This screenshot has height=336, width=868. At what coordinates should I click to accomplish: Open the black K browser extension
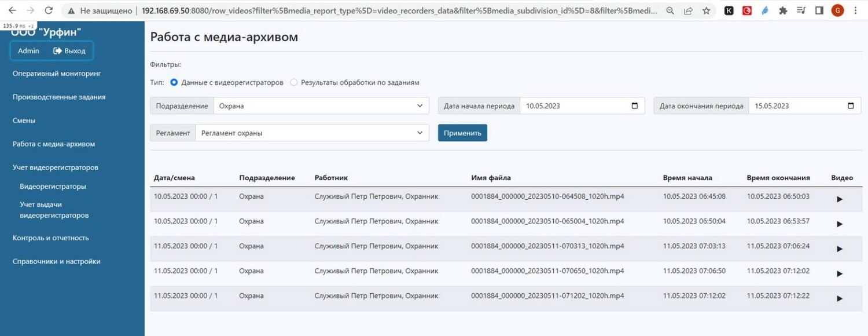click(730, 10)
